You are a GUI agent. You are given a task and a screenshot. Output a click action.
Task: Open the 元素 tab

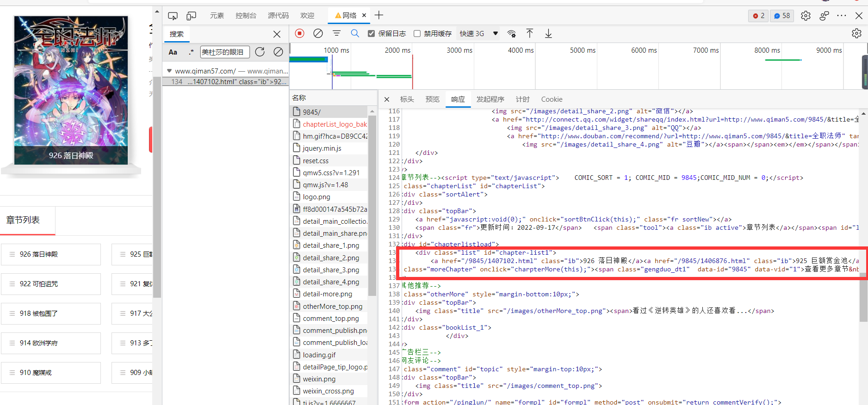click(x=217, y=16)
